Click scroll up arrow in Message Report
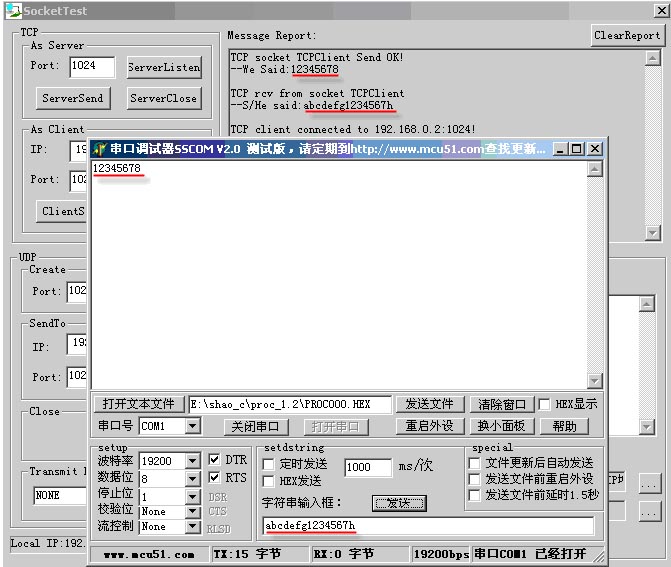671x567 pixels. pos(652,57)
